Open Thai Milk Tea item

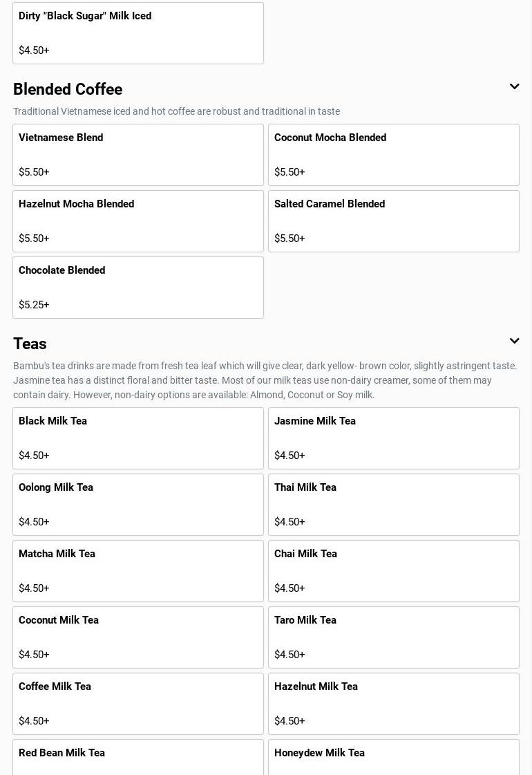click(394, 505)
